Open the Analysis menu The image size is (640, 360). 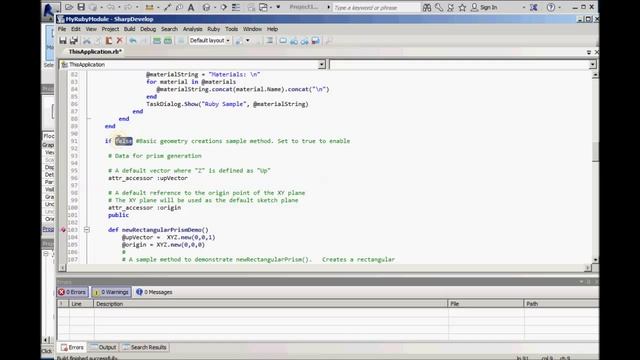point(192,29)
